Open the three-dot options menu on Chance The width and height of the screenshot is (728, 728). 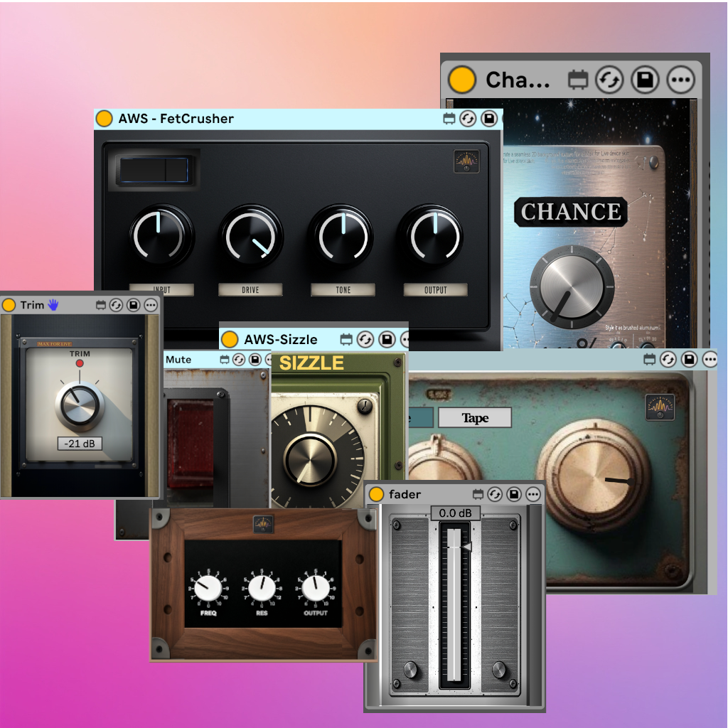(x=680, y=80)
